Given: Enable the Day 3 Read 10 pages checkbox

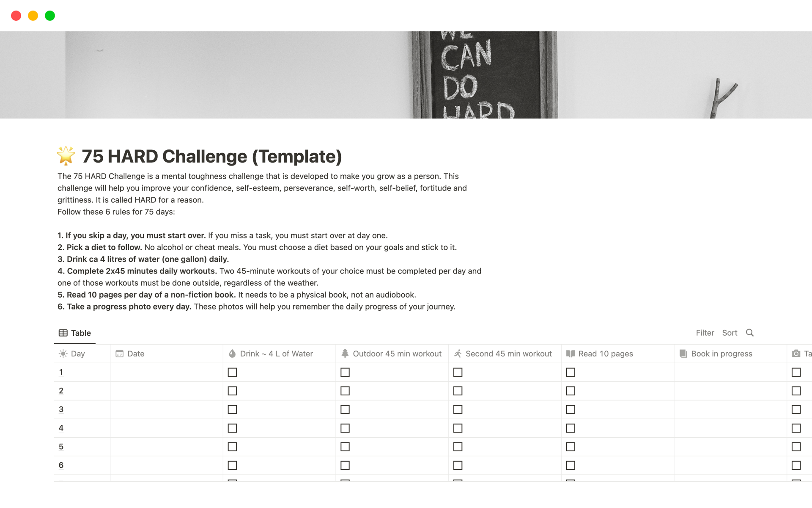Looking at the screenshot, I should tap(571, 409).
